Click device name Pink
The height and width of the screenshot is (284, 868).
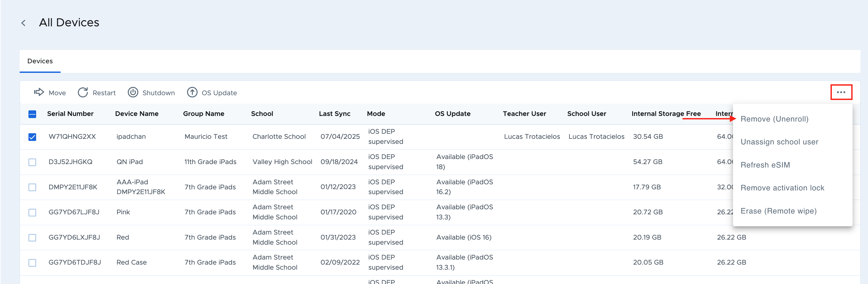[x=123, y=212]
